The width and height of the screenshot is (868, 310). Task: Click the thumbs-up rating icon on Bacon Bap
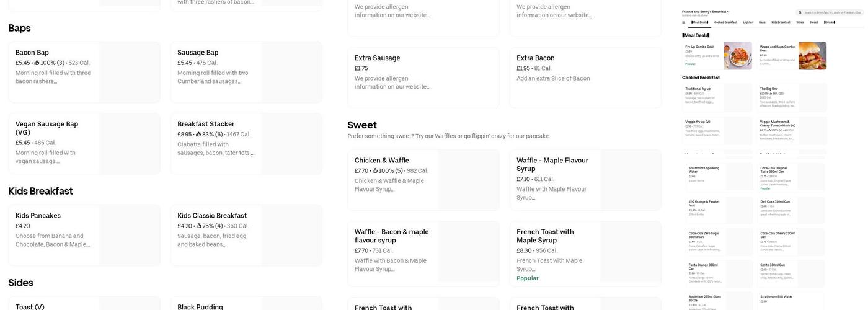click(x=37, y=63)
